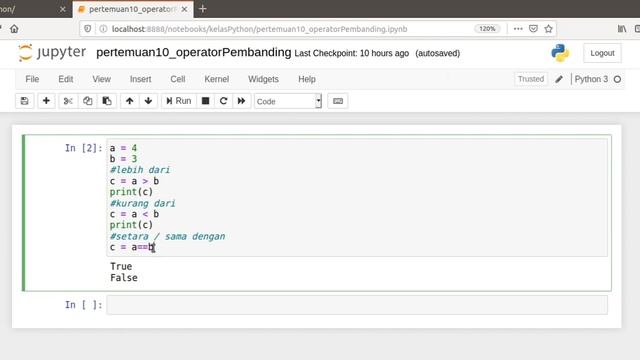Screen dimensions: 640x360
Task: Open the Cell menu
Action: [178, 79]
